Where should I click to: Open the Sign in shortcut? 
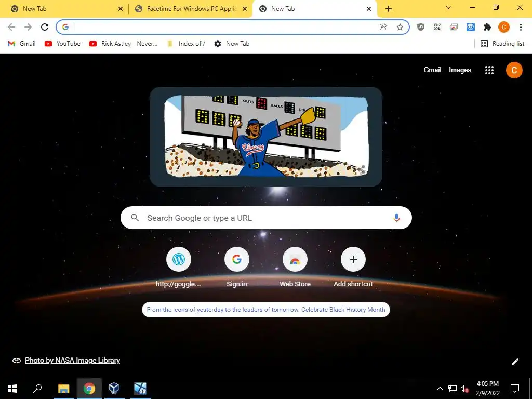pyautogui.click(x=237, y=268)
